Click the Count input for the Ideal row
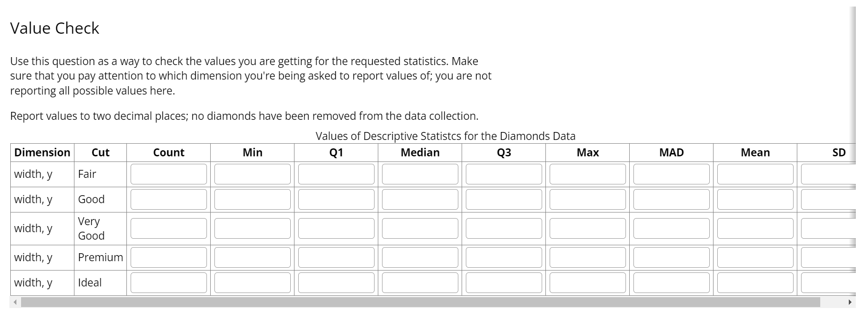The height and width of the screenshot is (315, 868). 169,283
